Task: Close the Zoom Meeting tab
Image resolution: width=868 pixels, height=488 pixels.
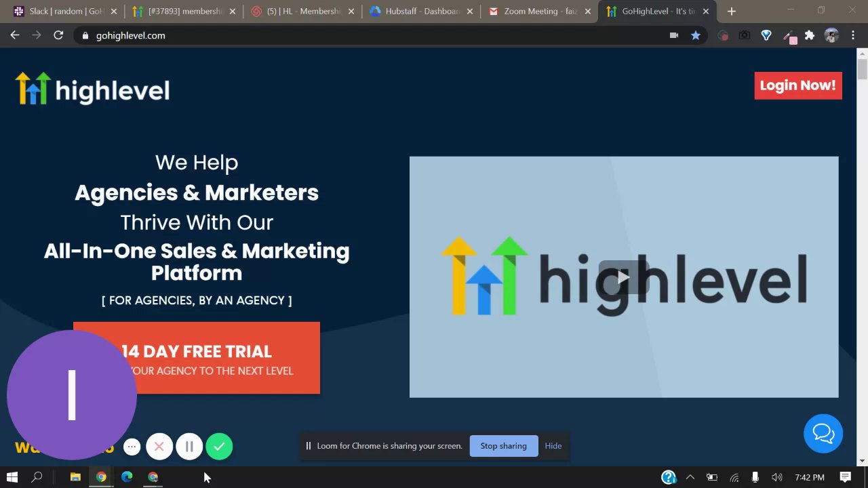Action: pyautogui.click(x=588, y=12)
